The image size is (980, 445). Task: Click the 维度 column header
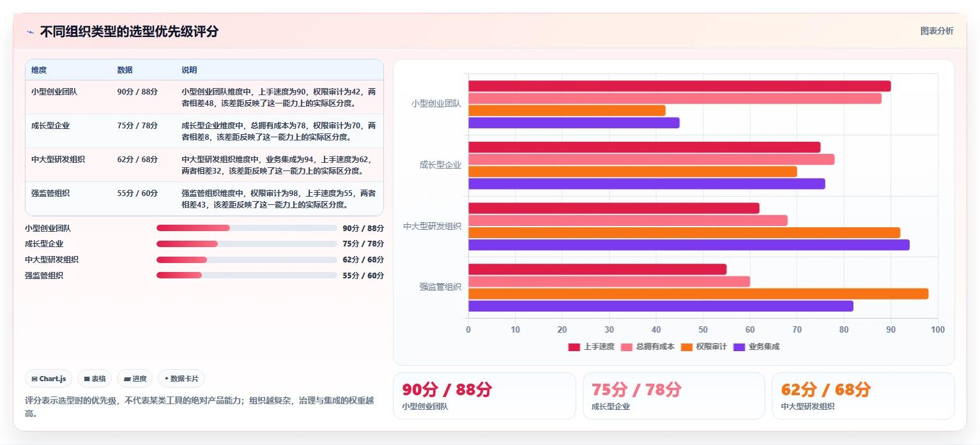pyautogui.click(x=39, y=70)
